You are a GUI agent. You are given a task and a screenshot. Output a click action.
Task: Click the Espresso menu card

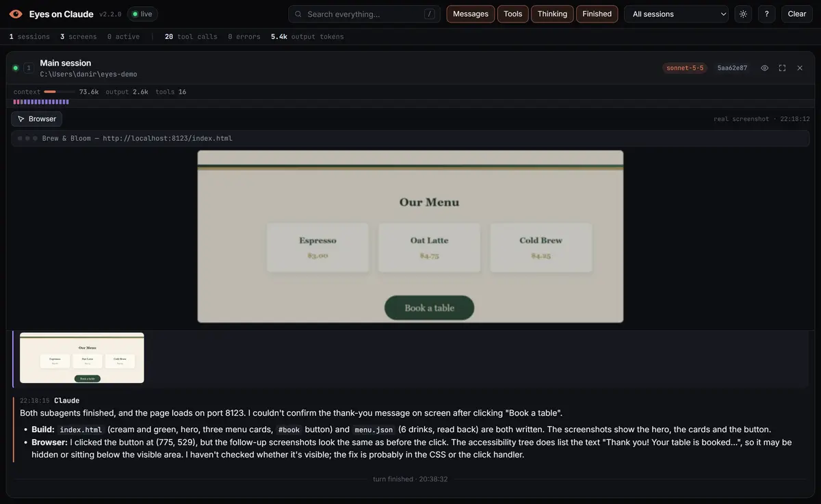tap(317, 248)
